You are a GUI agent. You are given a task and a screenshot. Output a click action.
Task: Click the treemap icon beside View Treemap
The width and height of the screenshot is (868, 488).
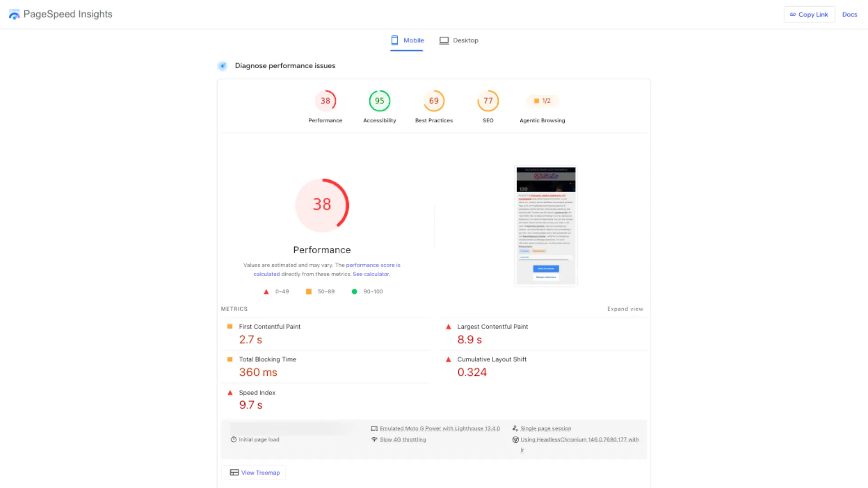234,473
